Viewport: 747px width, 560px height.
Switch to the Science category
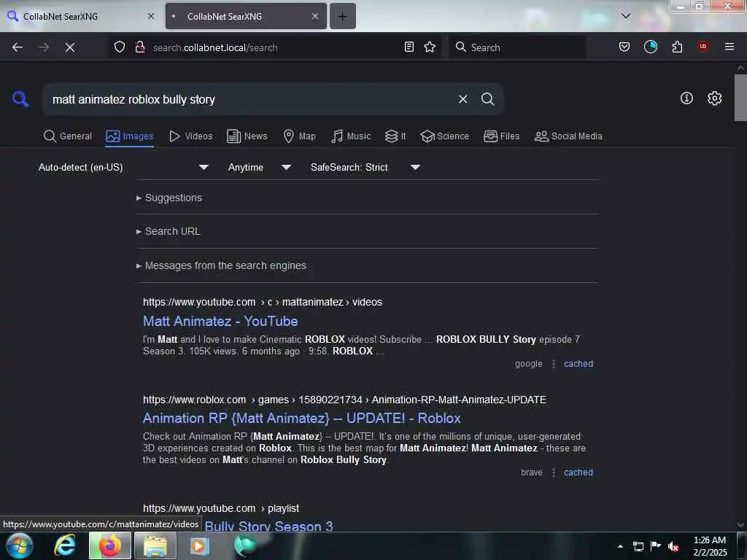pos(444,136)
